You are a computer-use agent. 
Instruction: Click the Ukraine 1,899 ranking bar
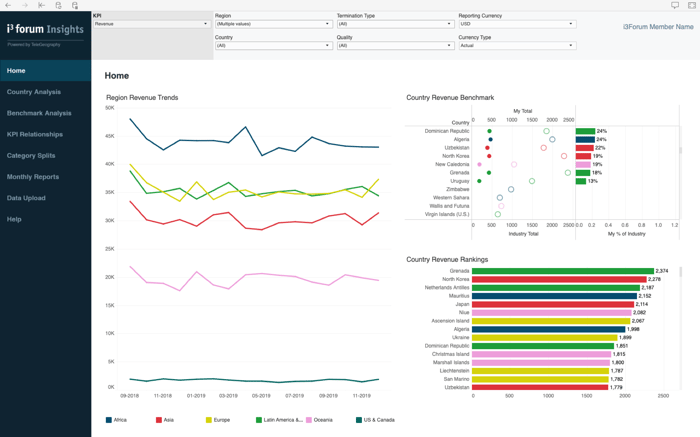coord(545,337)
